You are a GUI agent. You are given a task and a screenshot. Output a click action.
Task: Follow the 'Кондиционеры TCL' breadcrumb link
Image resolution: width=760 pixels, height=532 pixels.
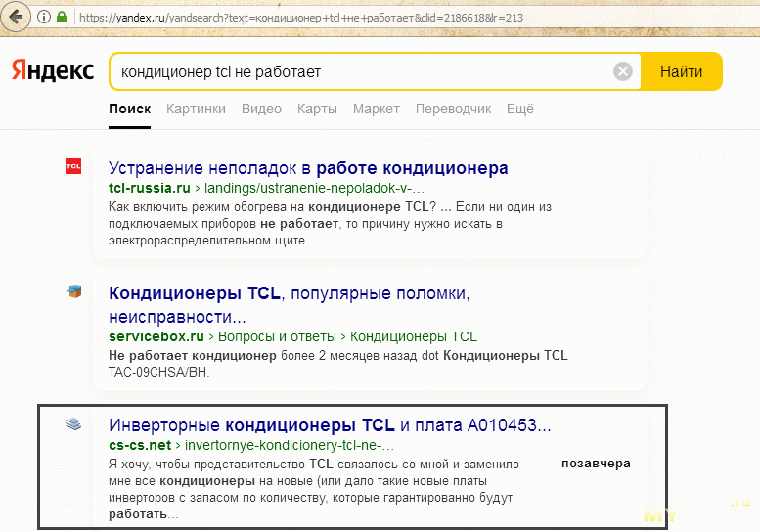(x=414, y=336)
